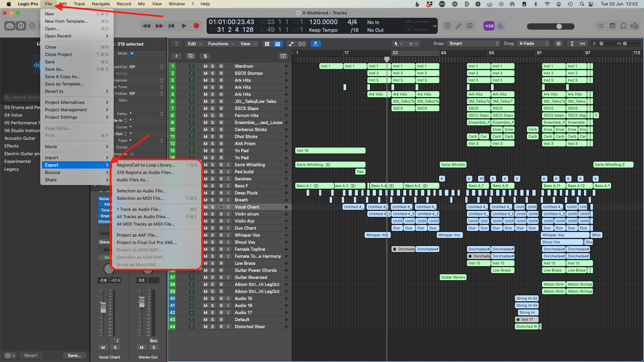
Task: Enable the Mute checkbox in the region inspector
Action: coord(132,53)
